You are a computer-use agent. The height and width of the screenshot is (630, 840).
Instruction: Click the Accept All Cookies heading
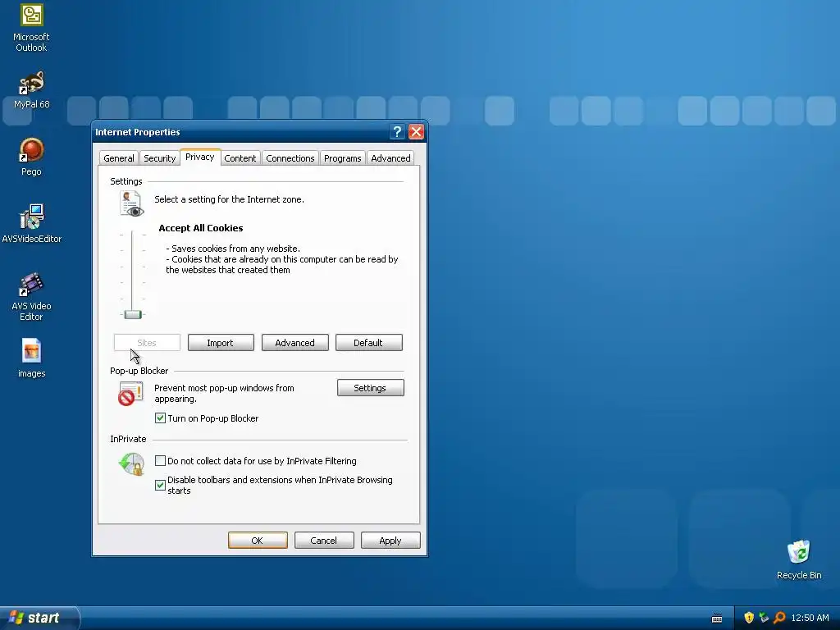(x=201, y=228)
